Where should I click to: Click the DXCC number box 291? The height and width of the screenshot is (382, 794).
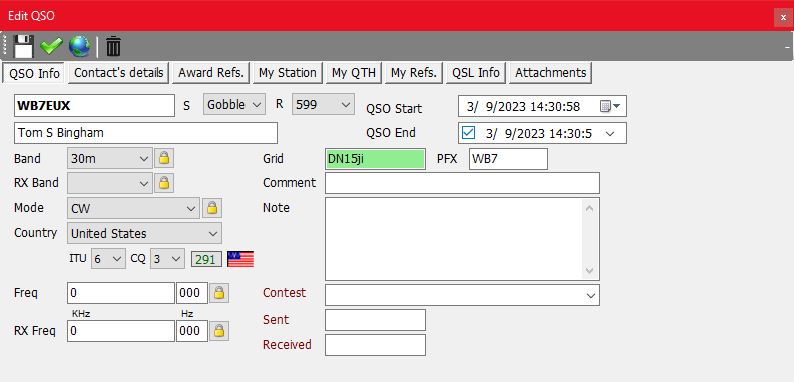pos(206,259)
